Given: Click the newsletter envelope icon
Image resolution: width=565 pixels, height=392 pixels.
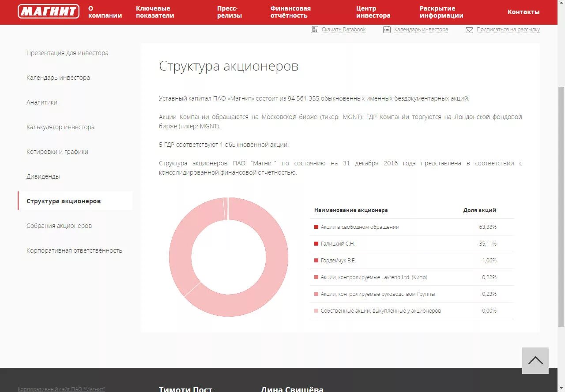Looking at the screenshot, I should [469, 30].
